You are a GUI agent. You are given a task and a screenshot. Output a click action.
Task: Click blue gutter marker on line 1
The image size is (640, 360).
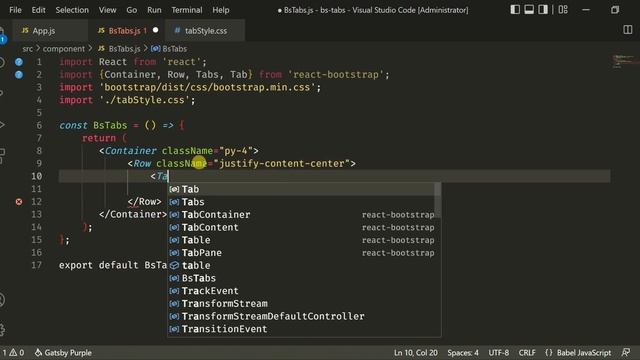[19, 62]
